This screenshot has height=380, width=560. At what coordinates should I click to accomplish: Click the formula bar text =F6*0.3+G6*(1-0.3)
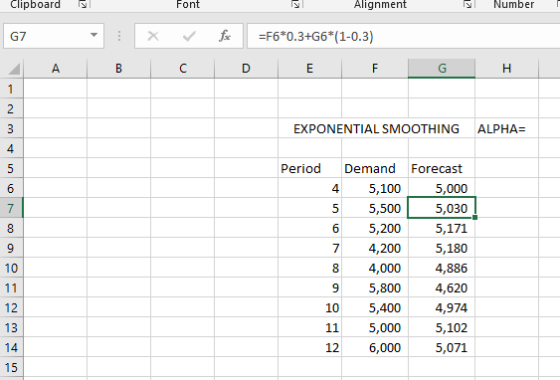click(x=316, y=36)
